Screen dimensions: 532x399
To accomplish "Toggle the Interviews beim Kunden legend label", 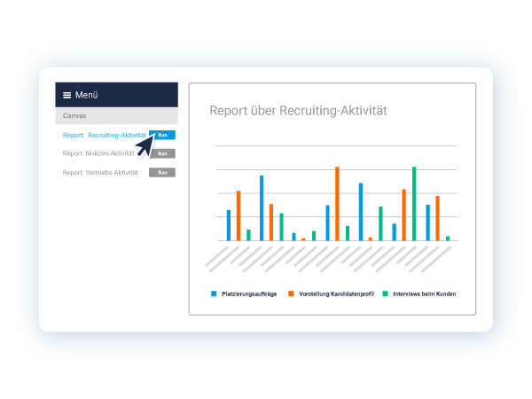I will (x=425, y=293).
